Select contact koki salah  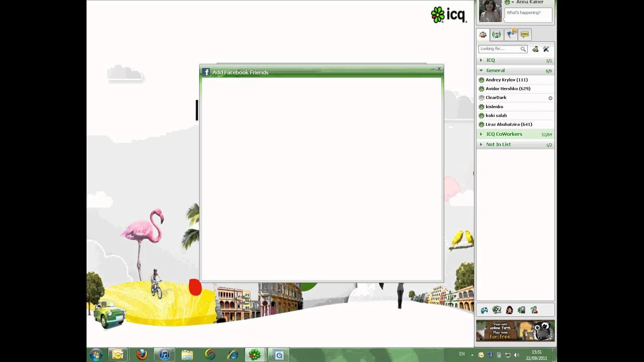click(515, 116)
